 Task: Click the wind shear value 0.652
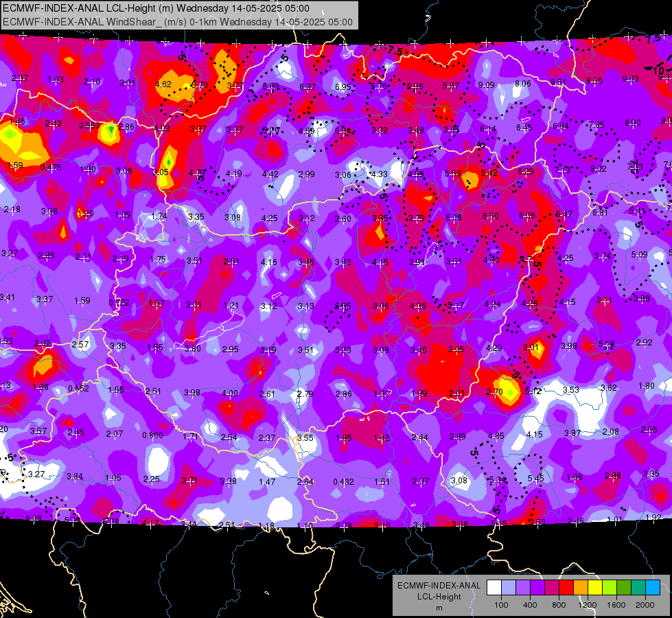[79, 389]
